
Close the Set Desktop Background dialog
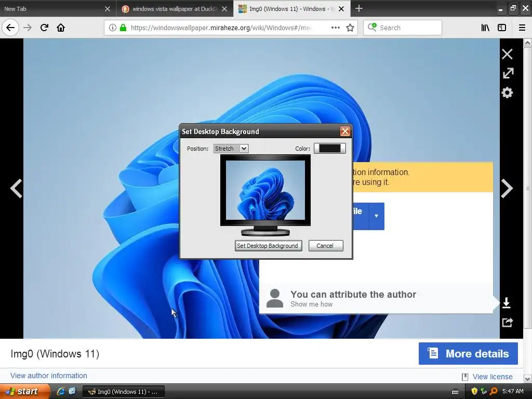[x=345, y=131]
